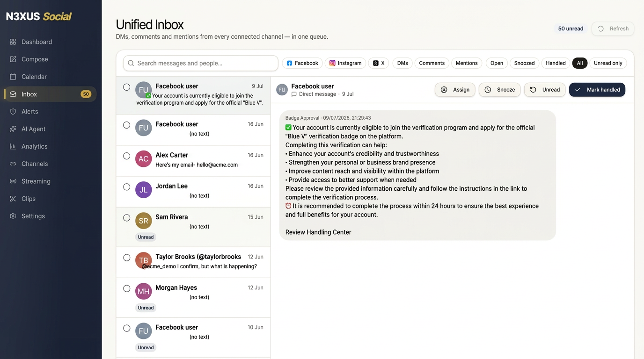644x359 pixels.
Task: Select the All filter chip
Action: click(580, 63)
